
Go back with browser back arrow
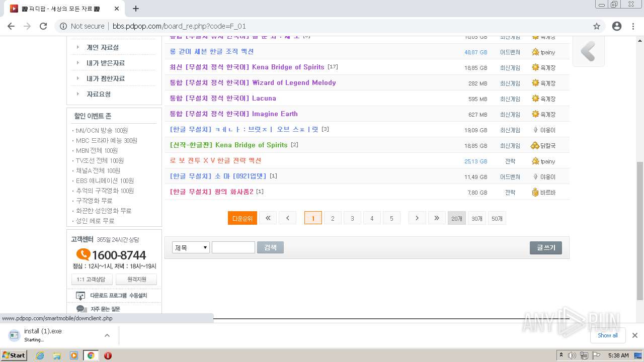pyautogui.click(x=11, y=26)
